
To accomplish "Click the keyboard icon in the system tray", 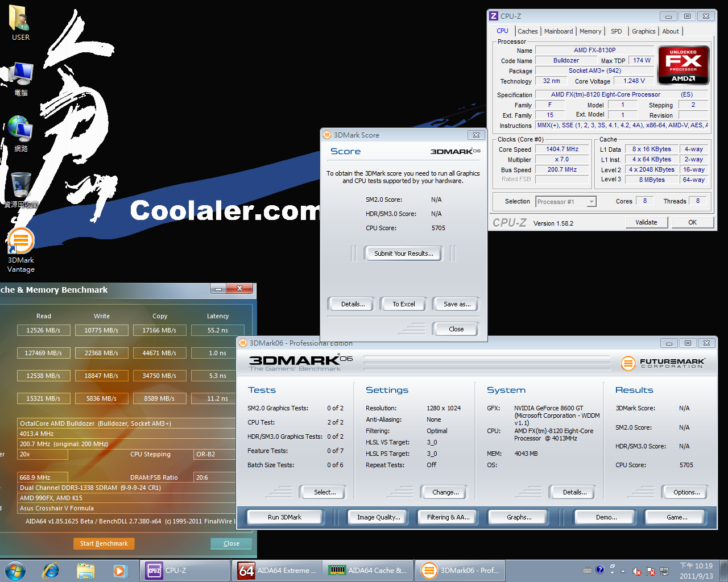I will click(x=588, y=570).
